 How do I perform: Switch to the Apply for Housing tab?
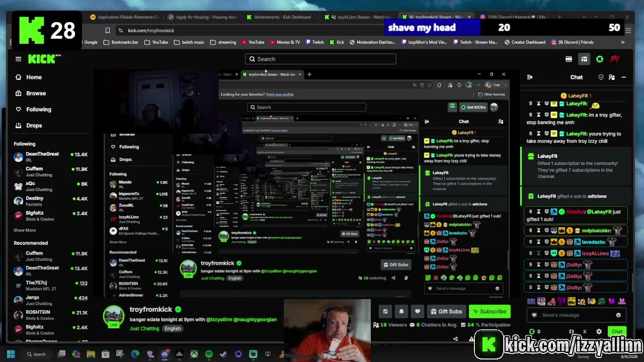[x=202, y=17]
